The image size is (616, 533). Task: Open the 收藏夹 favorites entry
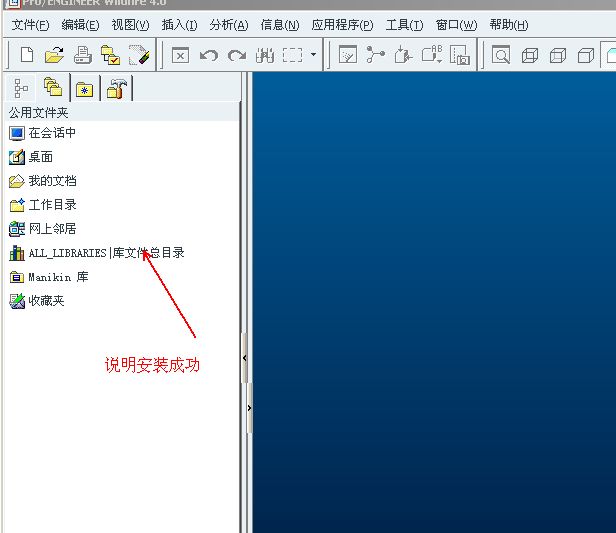point(46,301)
